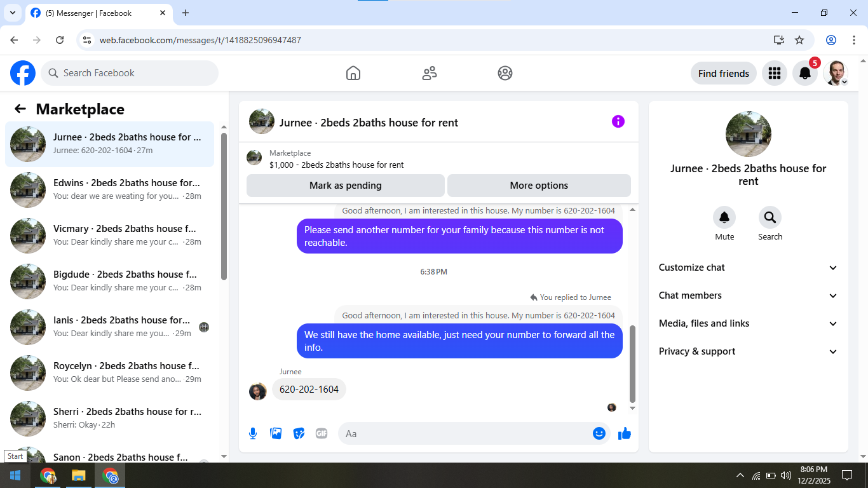Click the volume icon in system tray
The width and height of the screenshot is (868, 488).
786,475
